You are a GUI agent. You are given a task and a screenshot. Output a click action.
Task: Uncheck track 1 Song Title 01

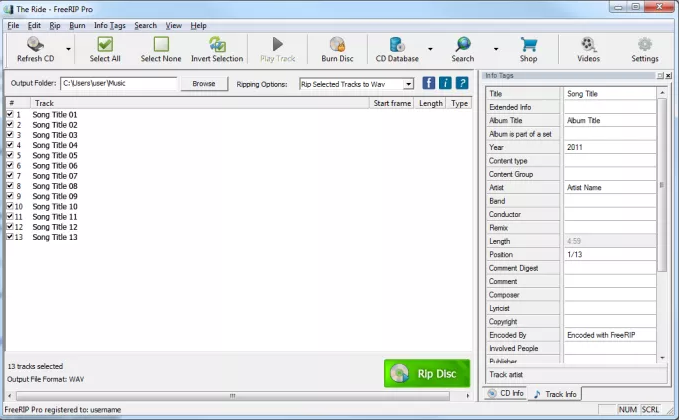click(x=10, y=114)
